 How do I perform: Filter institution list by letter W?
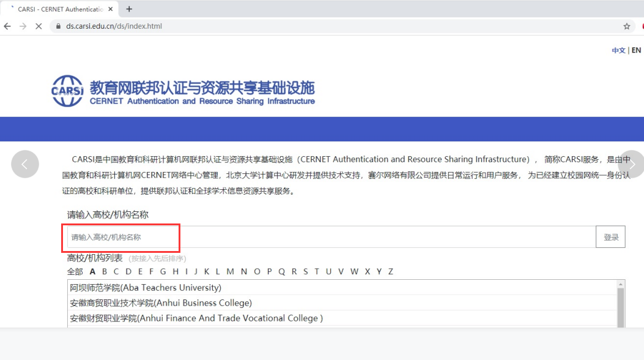click(x=355, y=272)
